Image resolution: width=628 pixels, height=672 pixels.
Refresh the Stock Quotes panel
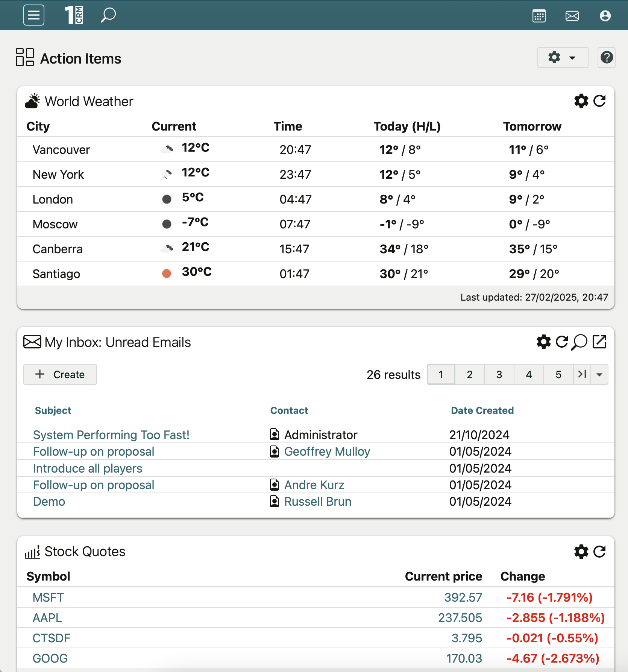(599, 552)
